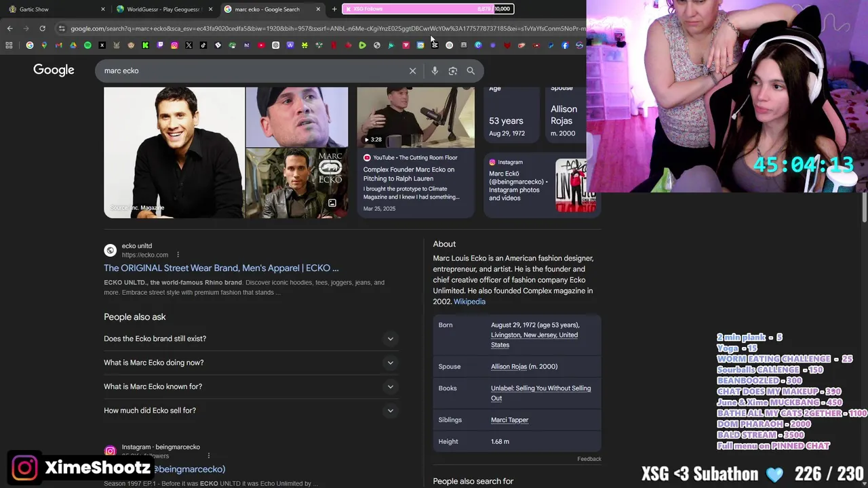Open more options for ecko.com result
This screenshot has height=488, width=868.
(x=178, y=255)
